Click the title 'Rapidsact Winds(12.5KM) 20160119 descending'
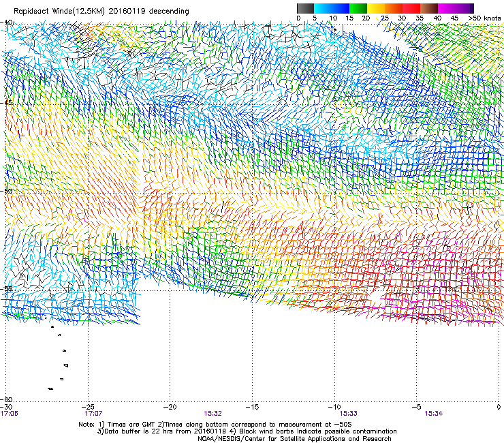Image resolution: width=504 pixels, height=443 pixels. (101, 12)
